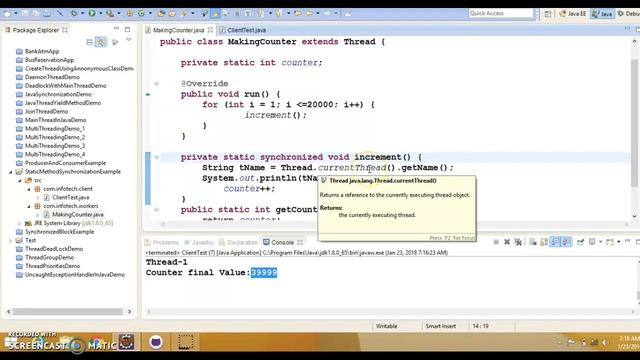Open the Debug launch dropdown arrow
Viewport: 640px width, 360px height.
click(82, 13)
